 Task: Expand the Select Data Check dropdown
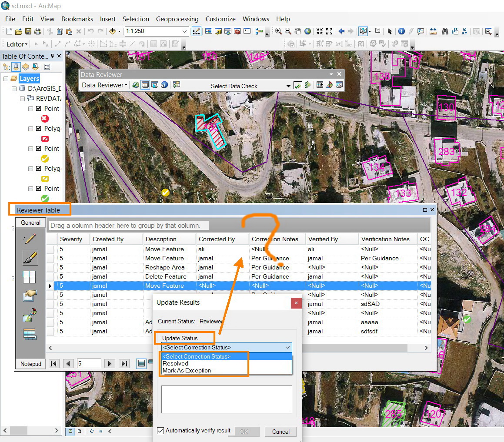point(288,86)
